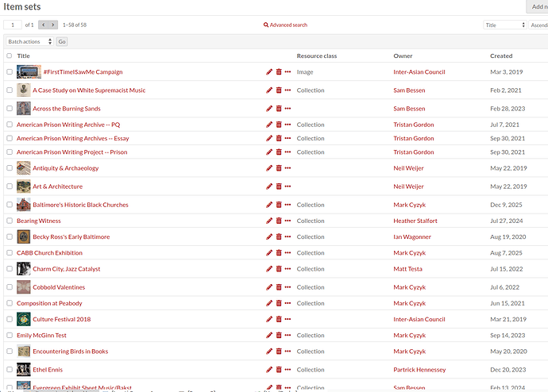Delete Encountering Birds in Books set
The image size is (548, 392).
coord(279,352)
